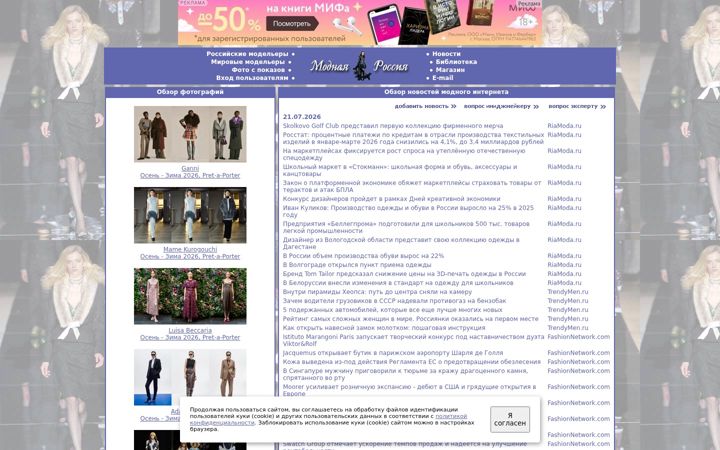Open Бренд Tom Tailor news headline
This screenshot has width=720, height=450.
coord(404,274)
